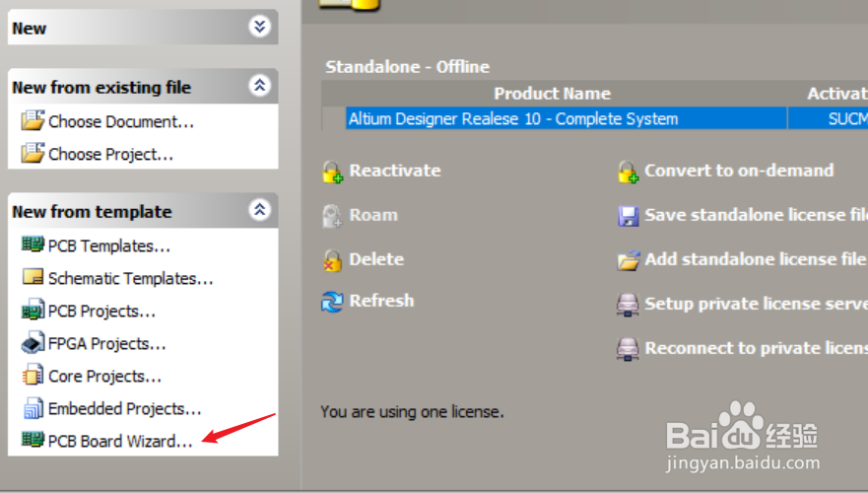Click Setup private license server link
868x493 pixels.
click(x=757, y=303)
